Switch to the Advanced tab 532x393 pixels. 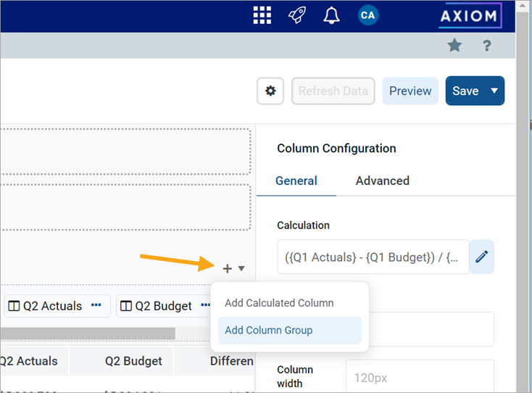click(x=382, y=181)
